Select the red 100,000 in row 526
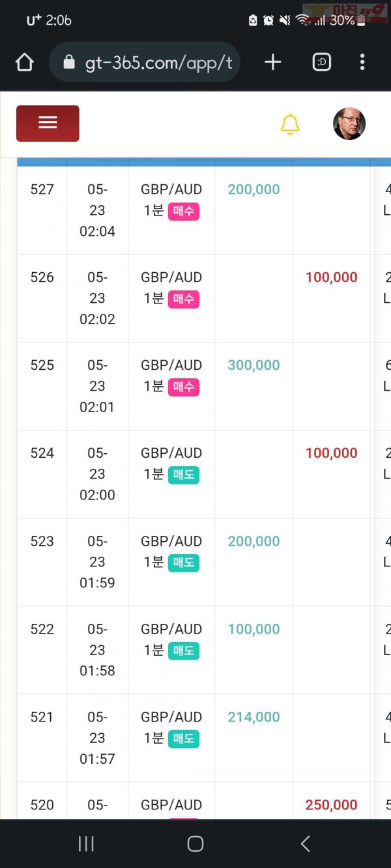391x868 pixels. pyautogui.click(x=331, y=277)
